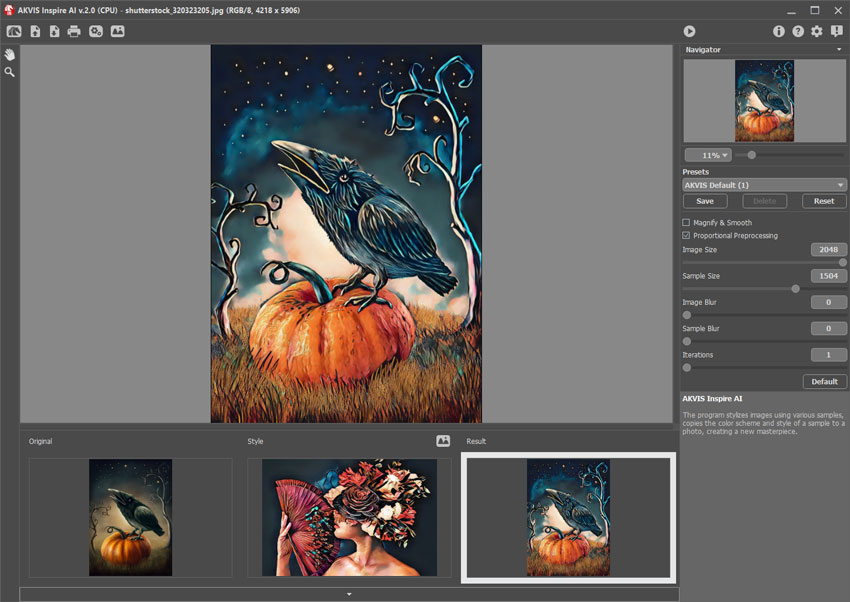Click the Iterations value field
850x602 pixels.
tap(828, 355)
